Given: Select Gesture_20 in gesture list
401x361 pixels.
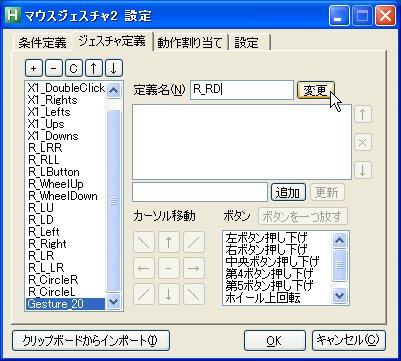Looking at the screenshot, I should [66, 304].
